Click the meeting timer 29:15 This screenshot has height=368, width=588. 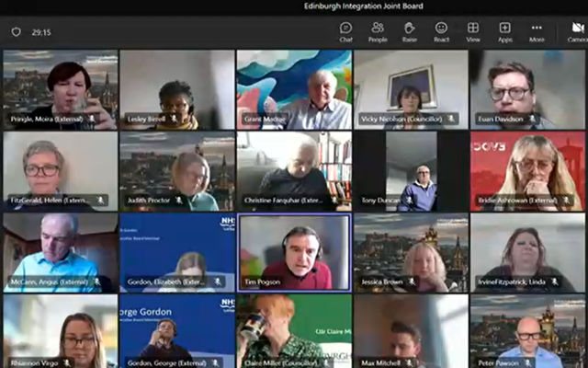(x=41, y=32)
